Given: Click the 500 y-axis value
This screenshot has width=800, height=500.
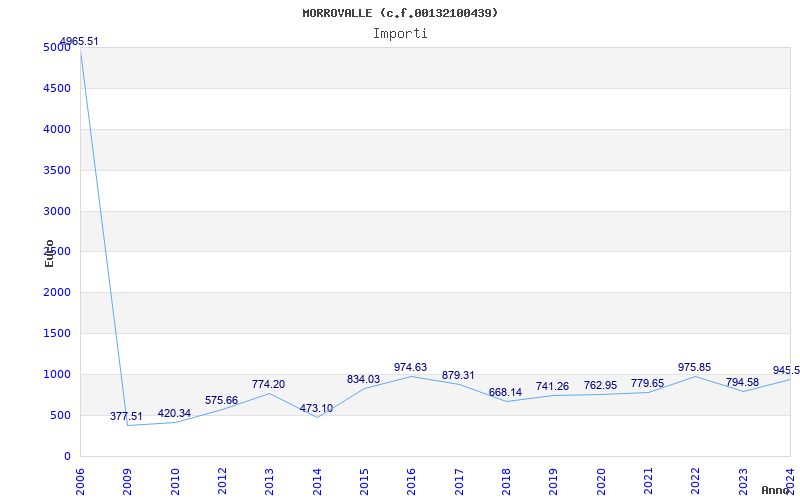Looking at the screenshot, I should [61, 415].
